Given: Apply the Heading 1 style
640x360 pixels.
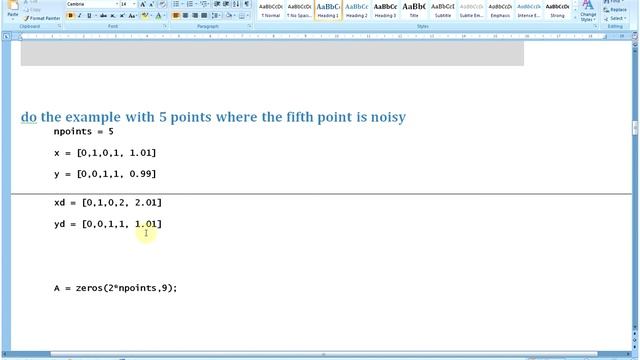Looking at the screenshot, I should (328, 10).
